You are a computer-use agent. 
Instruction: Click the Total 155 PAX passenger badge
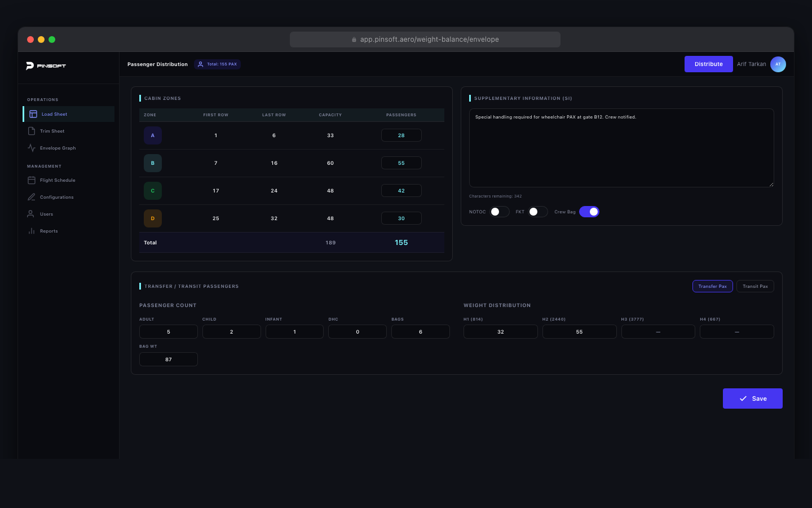point(217,64)
